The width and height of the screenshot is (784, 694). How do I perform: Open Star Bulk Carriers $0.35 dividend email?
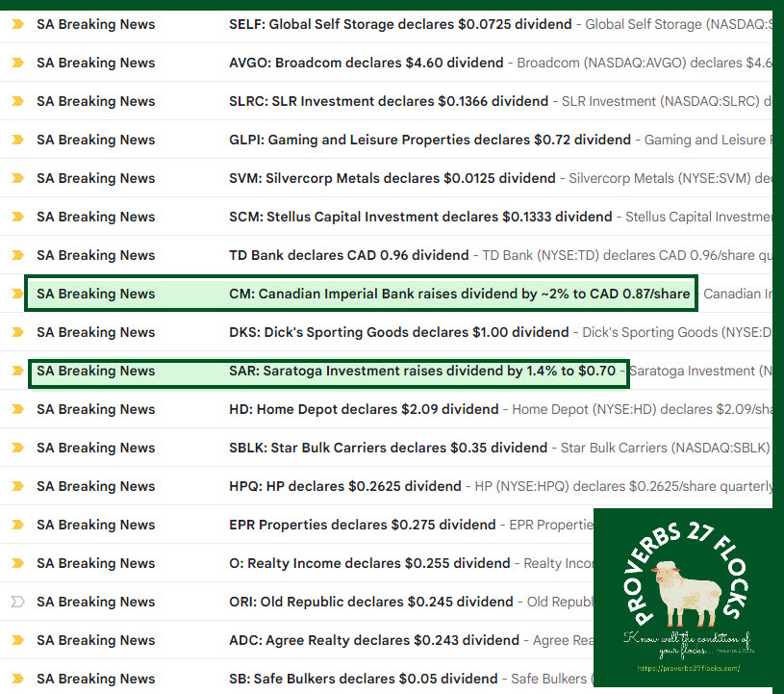pos(389,448)
